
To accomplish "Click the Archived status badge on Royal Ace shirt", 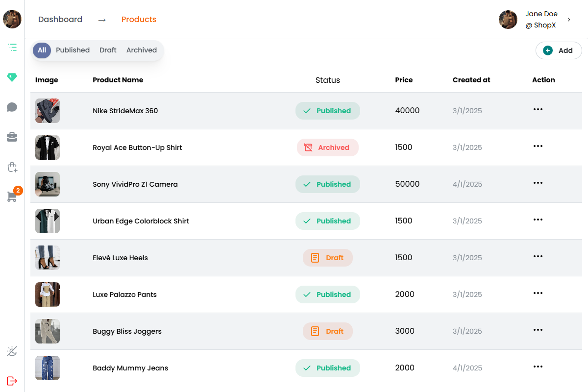I will pos(327,147).
